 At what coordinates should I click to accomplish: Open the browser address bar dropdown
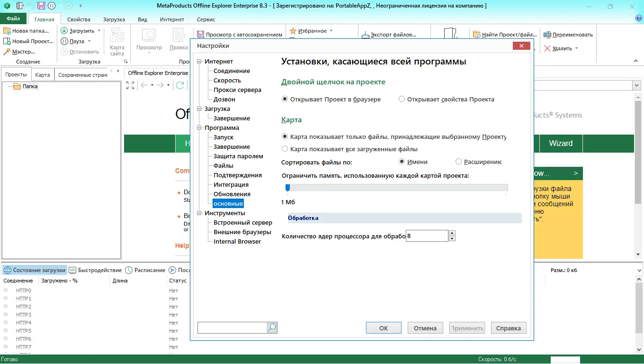tap(636, 85)
